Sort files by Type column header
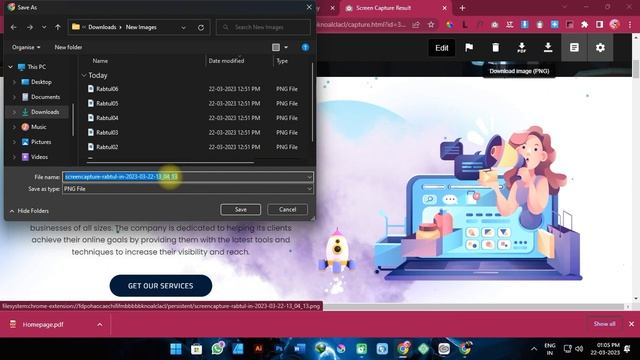Screen dimensions: 640x360 click(282, 61)
